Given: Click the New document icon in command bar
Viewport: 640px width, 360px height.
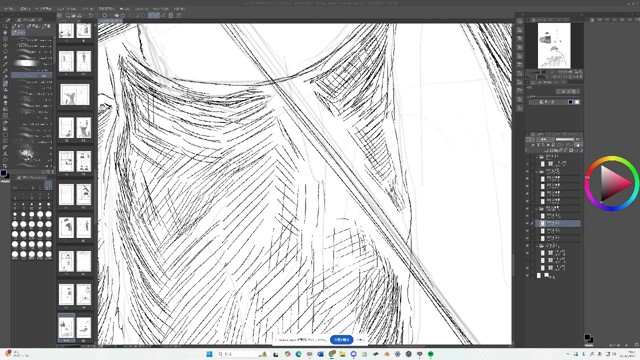Looking at the screenshot, I should tap(67, 16).
